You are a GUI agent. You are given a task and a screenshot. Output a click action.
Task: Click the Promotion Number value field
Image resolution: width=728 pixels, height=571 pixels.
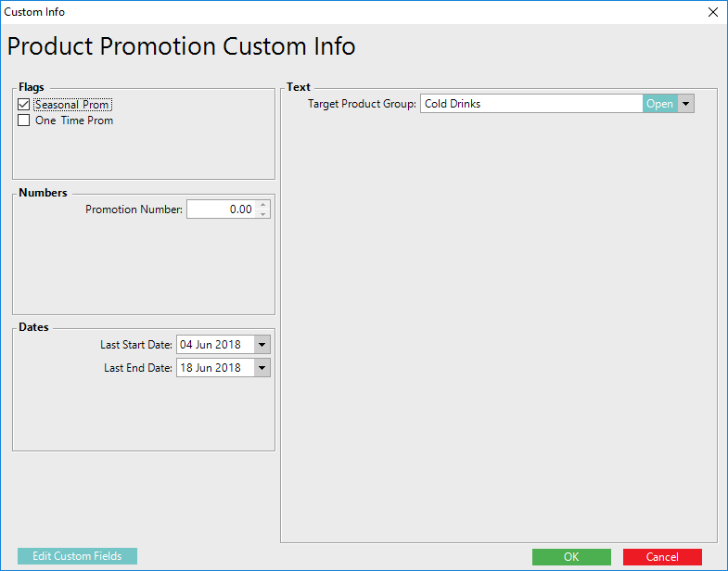(220, 209)
